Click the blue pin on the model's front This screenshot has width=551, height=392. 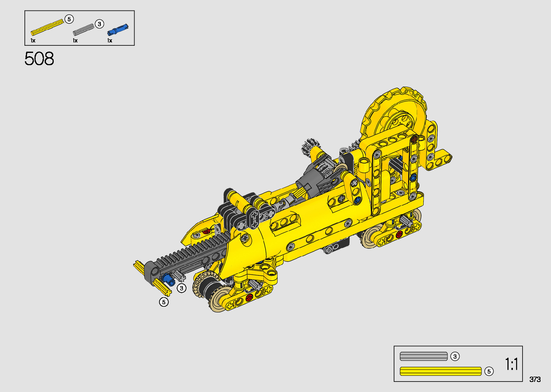(x=167, y=279)
